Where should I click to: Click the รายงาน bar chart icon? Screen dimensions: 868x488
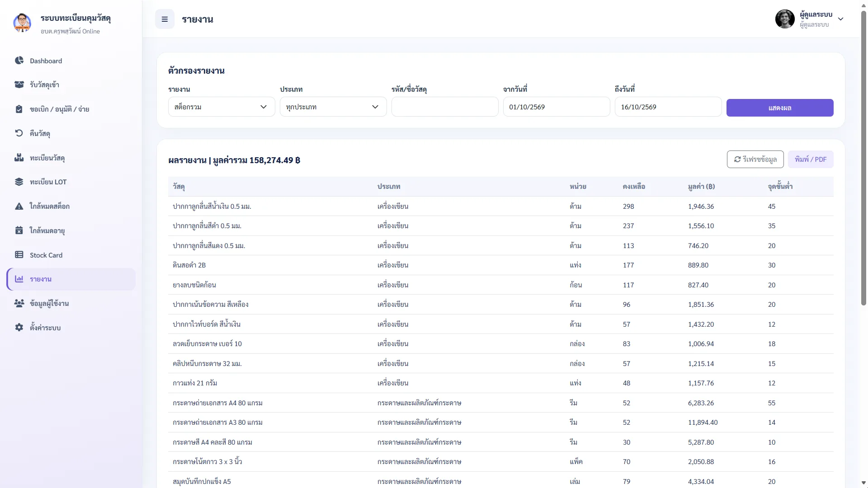[x=19, y=279]
